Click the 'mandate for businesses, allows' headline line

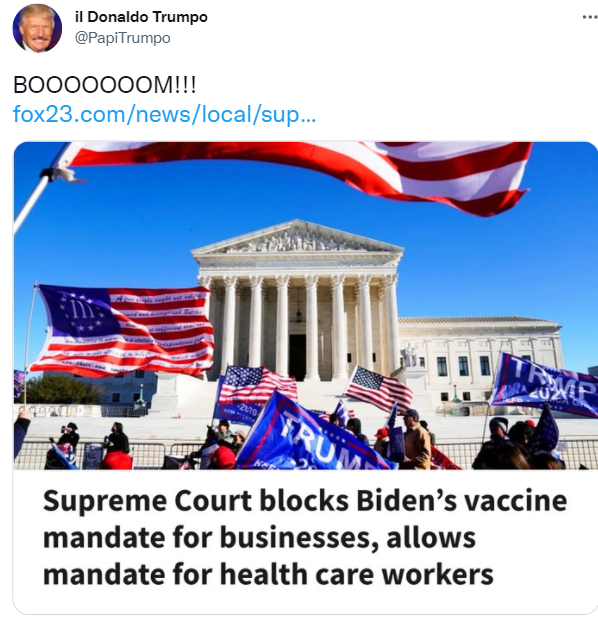(259, 538)
